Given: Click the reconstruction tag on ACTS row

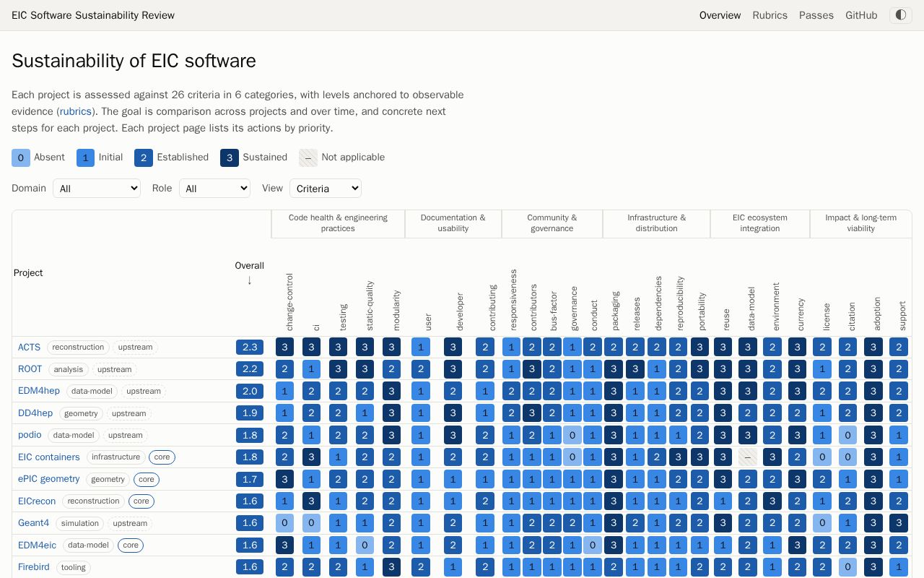Looking at the screenshot, I should coord(78,348).
